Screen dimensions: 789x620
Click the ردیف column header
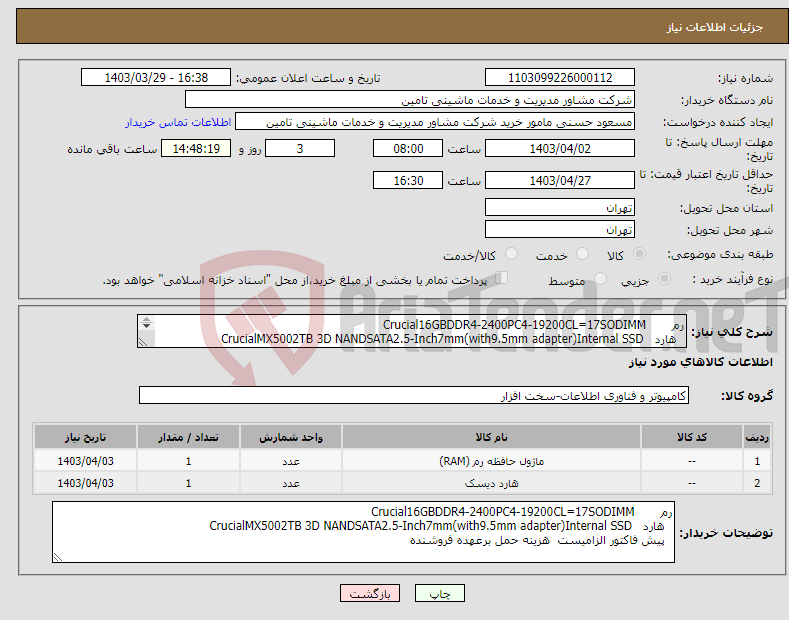[757, 437]
